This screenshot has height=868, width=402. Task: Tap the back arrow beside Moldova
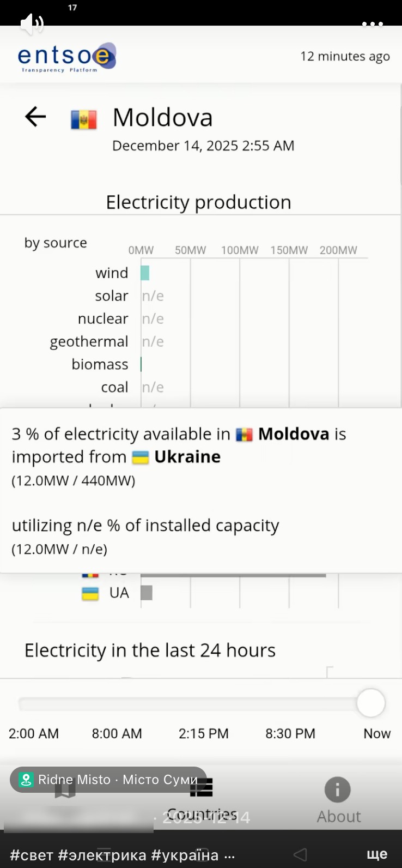point(35,117)
